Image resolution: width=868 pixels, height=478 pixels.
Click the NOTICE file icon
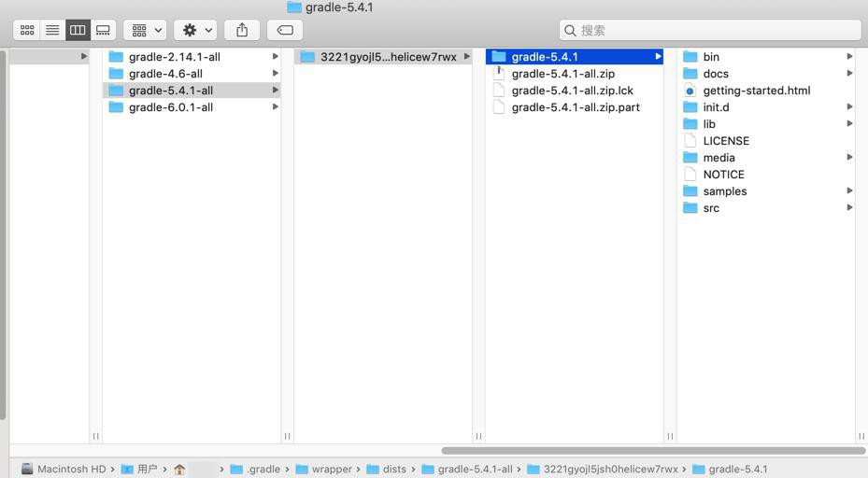[x=690, y=175]
